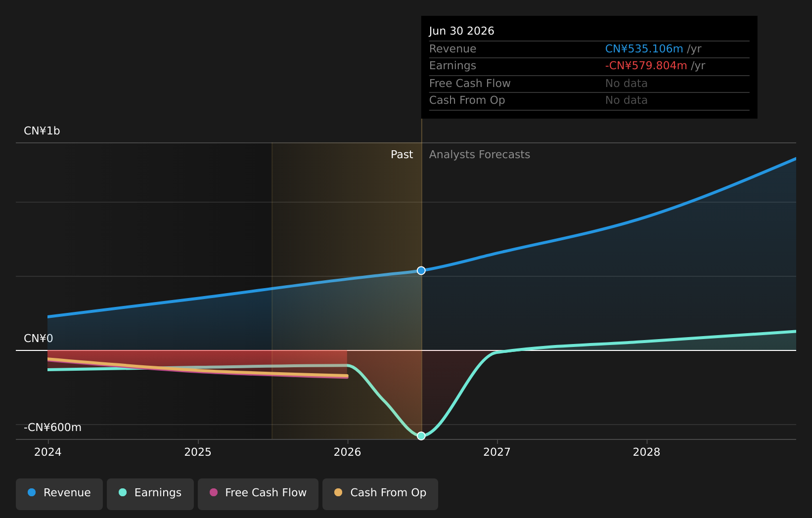Toggle the Cash From Op legend button

coord(380,494)
